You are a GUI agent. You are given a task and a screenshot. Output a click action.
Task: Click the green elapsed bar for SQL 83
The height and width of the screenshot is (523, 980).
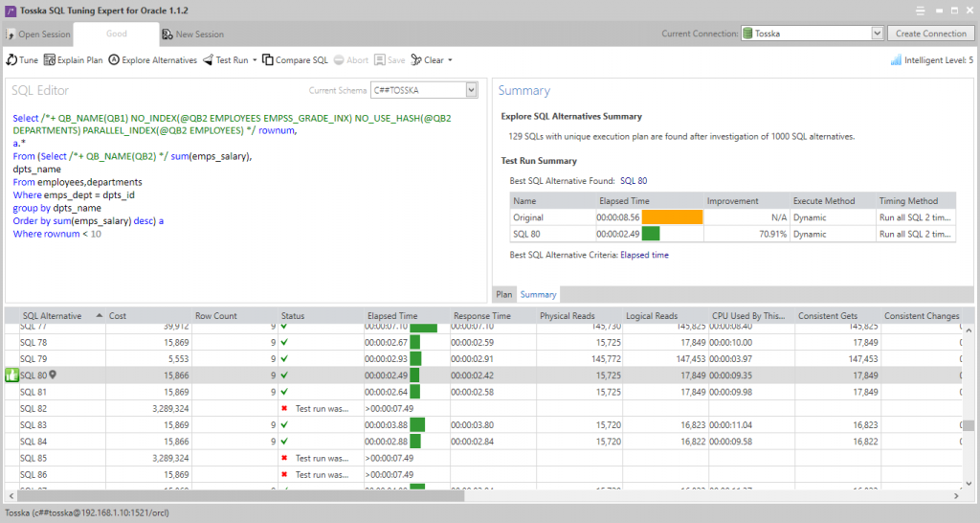[x=417, y=424]
